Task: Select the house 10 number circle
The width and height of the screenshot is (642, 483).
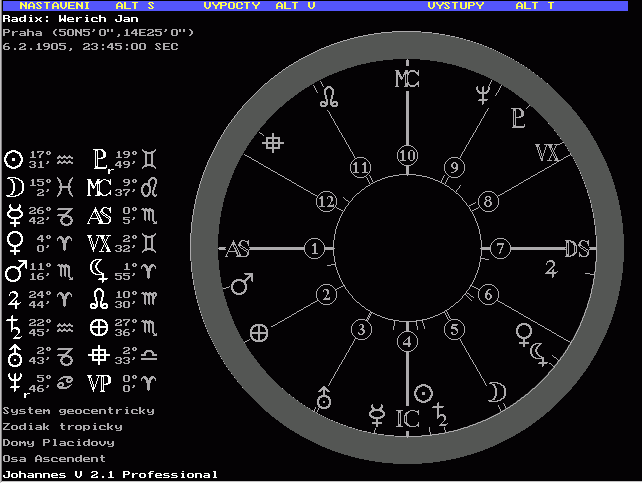Action: click(406, 155)
